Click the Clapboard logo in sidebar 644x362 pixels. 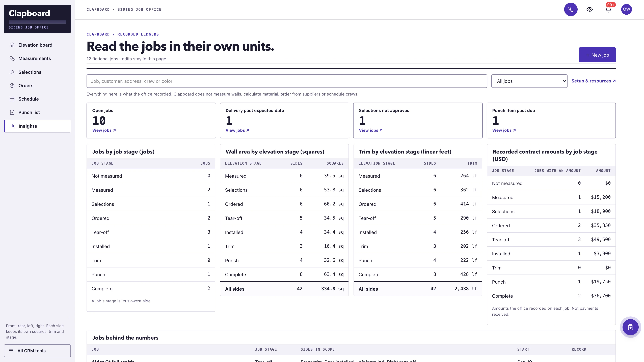37,19
